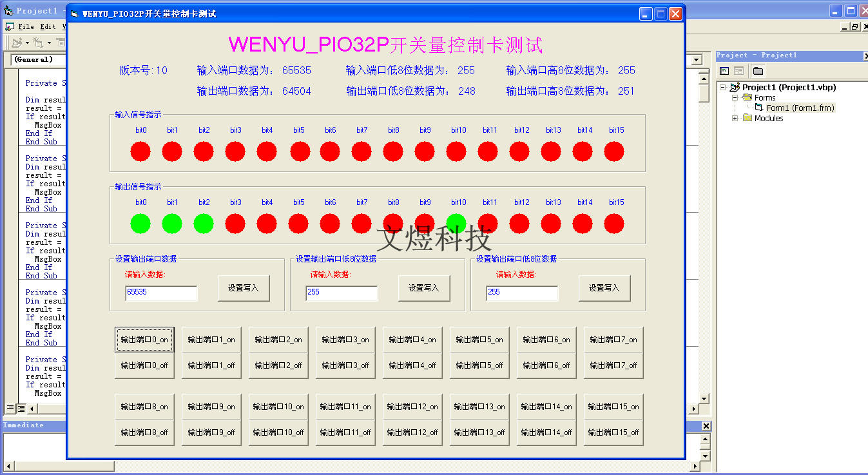
Task: Toggle Folders icon in Project panel
Action: tap(758, 71)
